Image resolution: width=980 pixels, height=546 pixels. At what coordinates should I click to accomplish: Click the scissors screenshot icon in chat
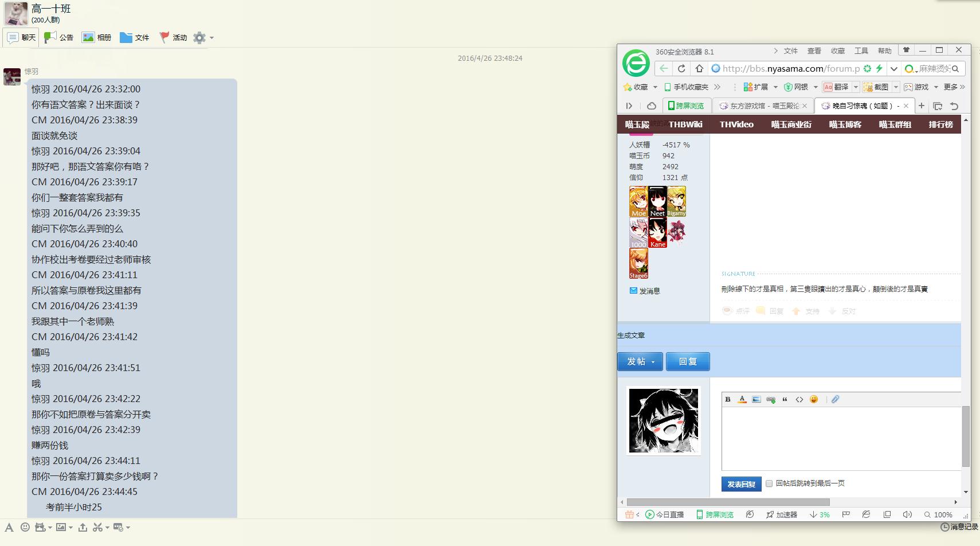(97, 527)
